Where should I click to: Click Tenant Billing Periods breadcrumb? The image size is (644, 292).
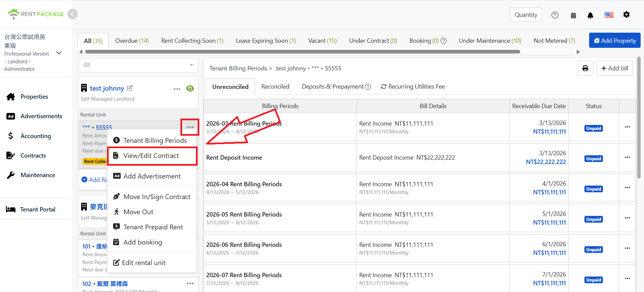238,68
